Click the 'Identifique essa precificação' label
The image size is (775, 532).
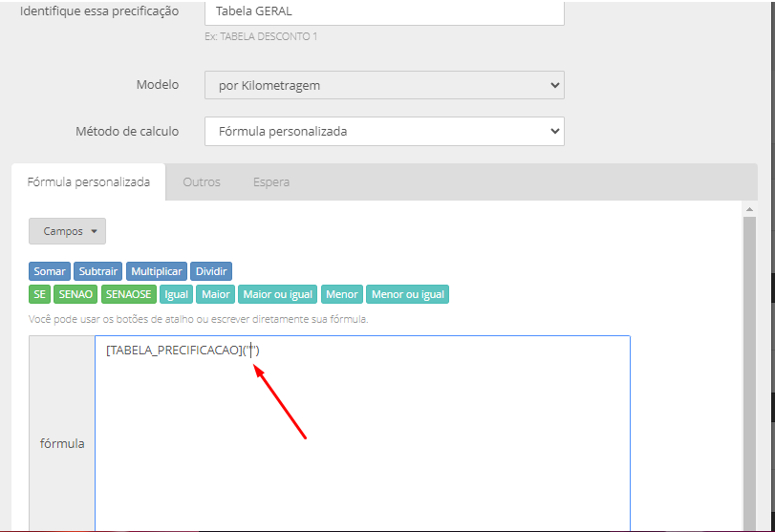click(99, 11)
